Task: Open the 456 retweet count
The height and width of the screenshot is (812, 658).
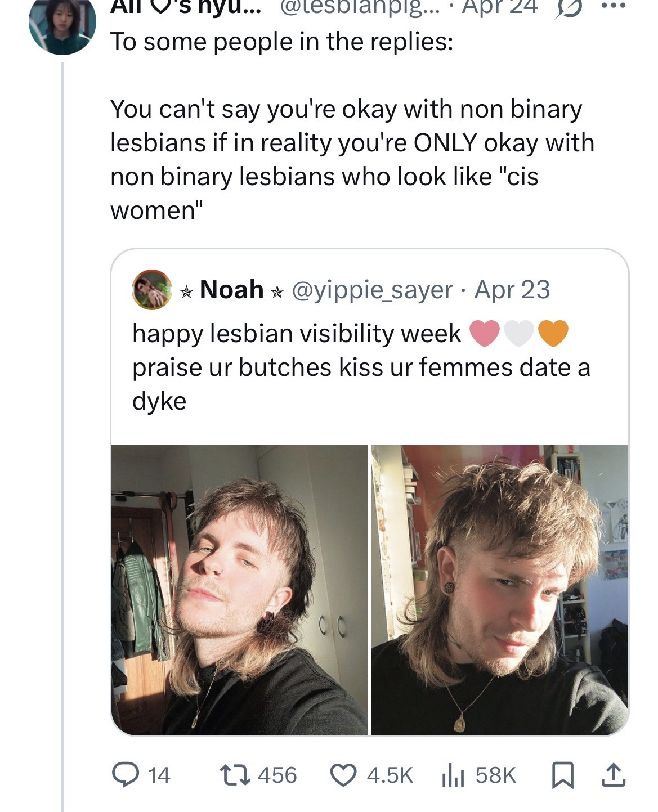Action: coord(277,775)
